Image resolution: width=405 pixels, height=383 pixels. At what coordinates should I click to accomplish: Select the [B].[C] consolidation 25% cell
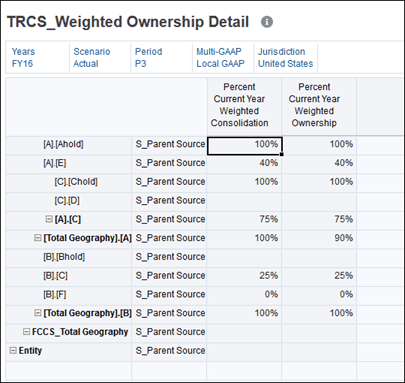tap(244, 277)
